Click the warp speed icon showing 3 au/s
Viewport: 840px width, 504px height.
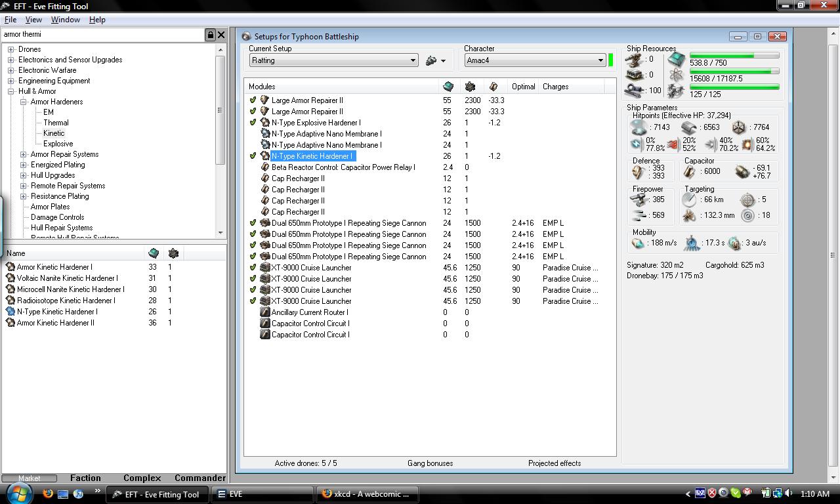[734, 243]
